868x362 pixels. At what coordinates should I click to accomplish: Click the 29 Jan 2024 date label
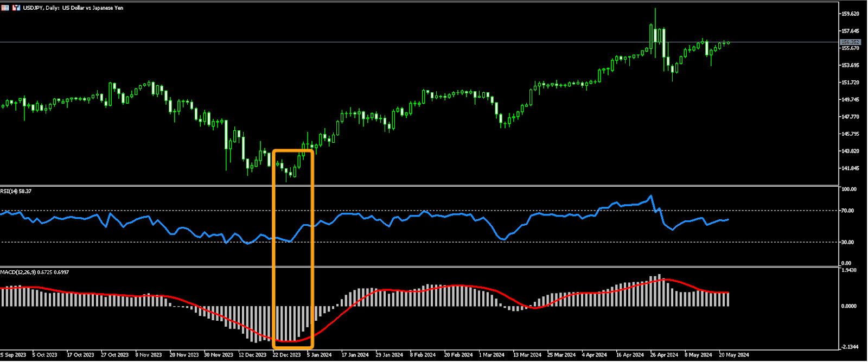(x=390, y=355)
